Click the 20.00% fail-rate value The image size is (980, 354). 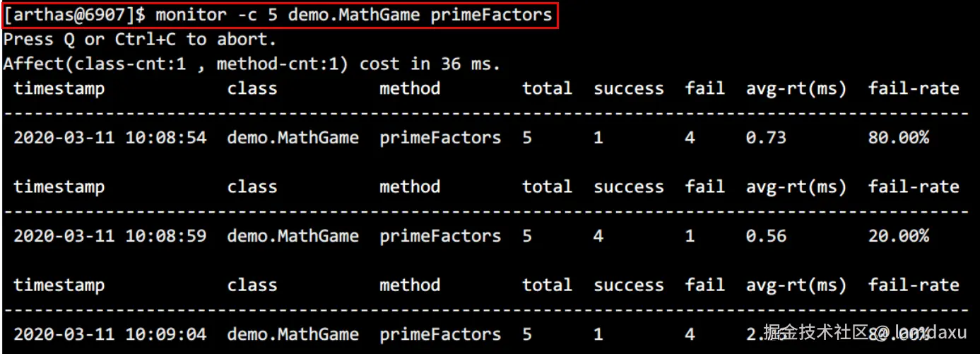pyautogui.click(x=898, y=236)
